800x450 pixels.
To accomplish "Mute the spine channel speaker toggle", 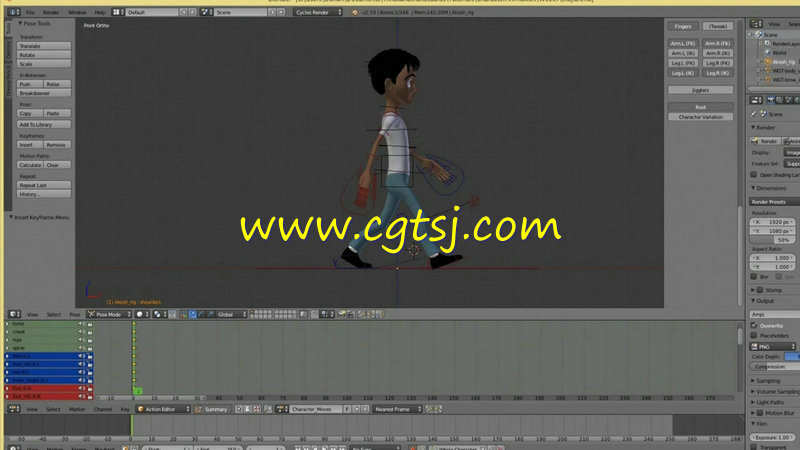I will [x=81, y=348].
